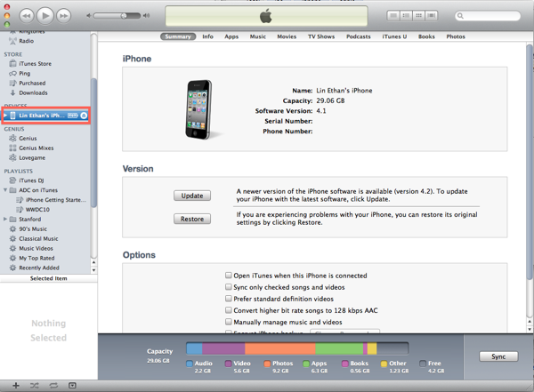Switch to grid view mode
Viewport: 534px width, 392px height.
[418, 16]
